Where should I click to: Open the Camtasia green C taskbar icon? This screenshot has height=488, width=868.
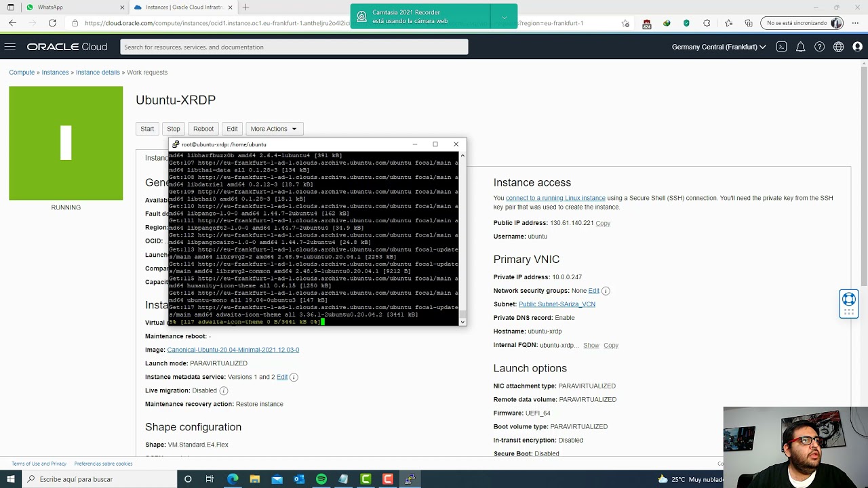coord(366,479)
